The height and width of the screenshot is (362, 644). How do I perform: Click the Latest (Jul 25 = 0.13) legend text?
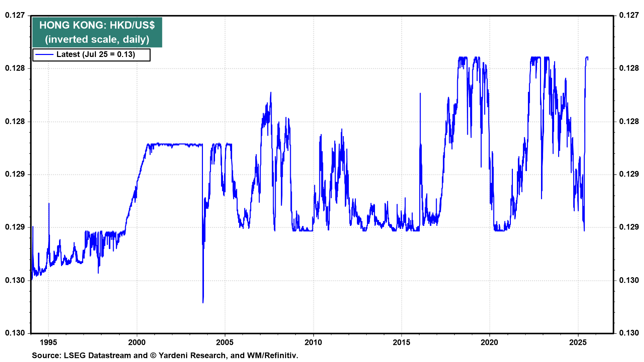(96, 55)
